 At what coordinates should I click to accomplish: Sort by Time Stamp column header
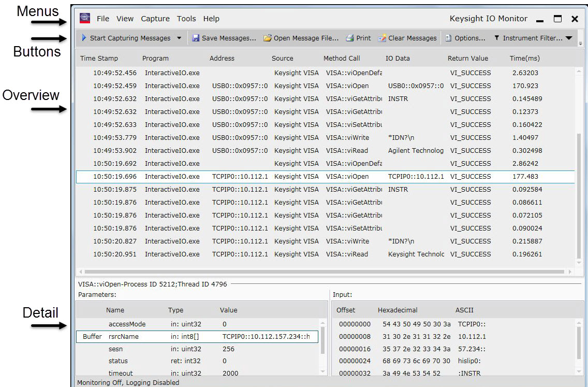99,58
